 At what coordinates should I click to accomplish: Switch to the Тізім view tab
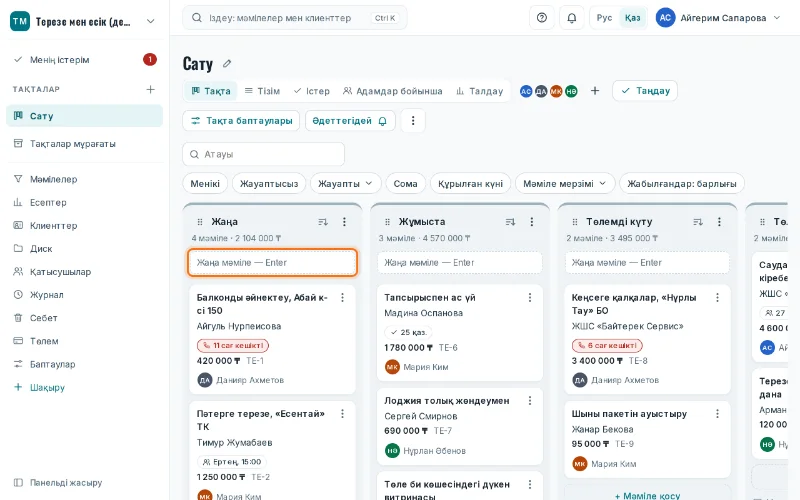point(262,91)
